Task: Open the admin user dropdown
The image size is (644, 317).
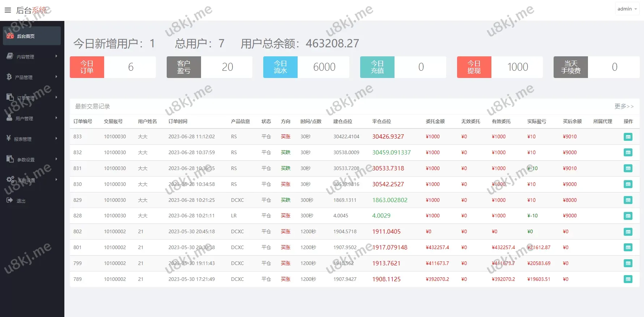Action: (x=627, y=9)
